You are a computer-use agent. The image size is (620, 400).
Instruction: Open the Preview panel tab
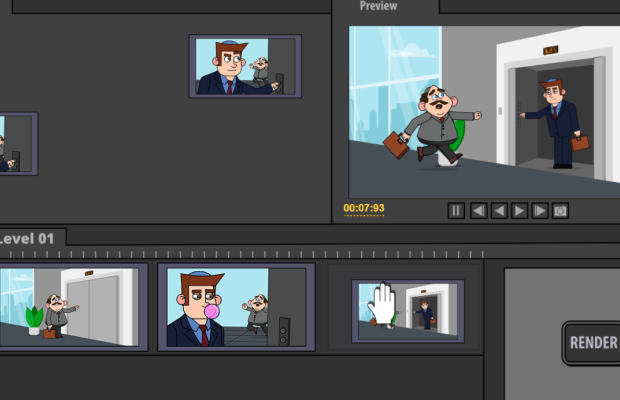[x=378, y=6]
